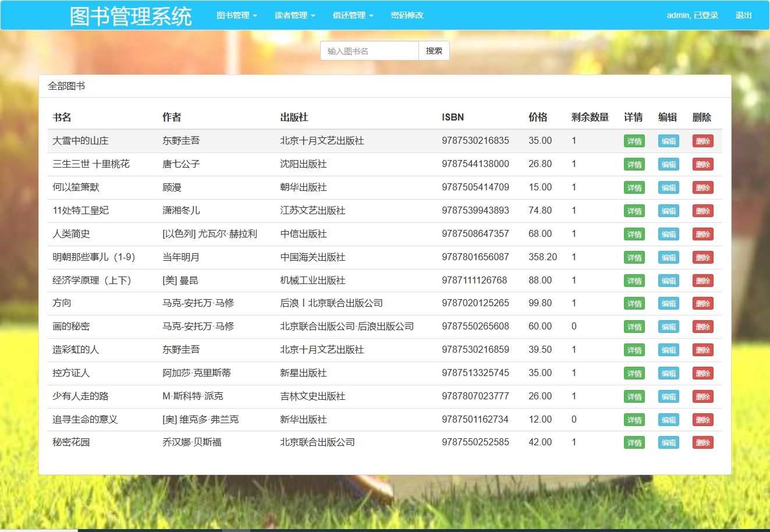Image resolution: width=770 pixels, height=532 pixels.
Task: Open 编辑 for 明朝那些事儿
Action: coord(668,257)
